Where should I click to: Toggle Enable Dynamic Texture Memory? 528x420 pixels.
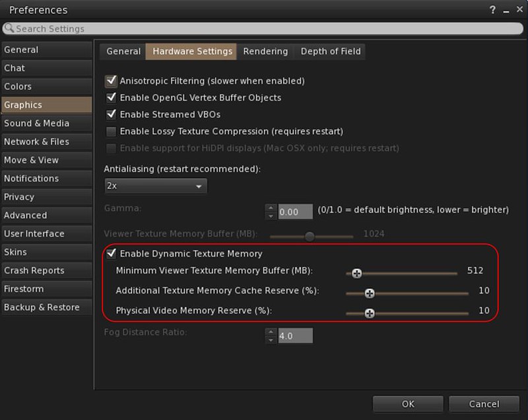coord(111,253)
